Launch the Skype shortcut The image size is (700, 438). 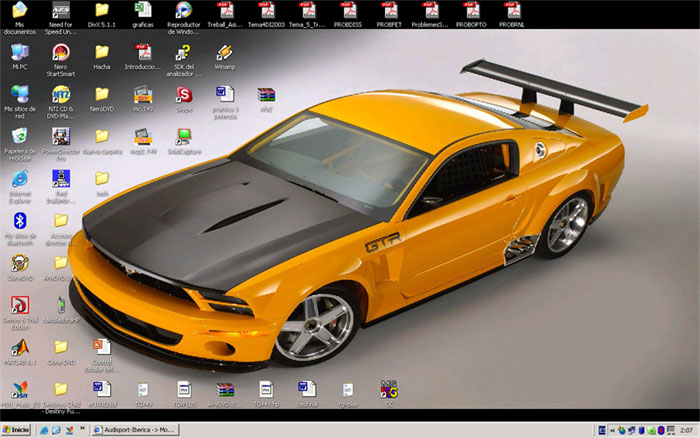point(183,95)
